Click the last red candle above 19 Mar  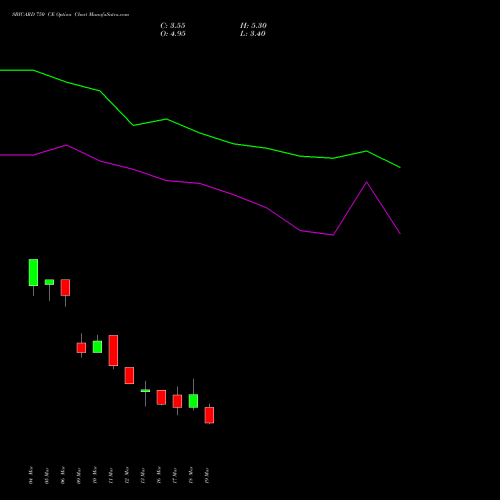tap(209, 415)
